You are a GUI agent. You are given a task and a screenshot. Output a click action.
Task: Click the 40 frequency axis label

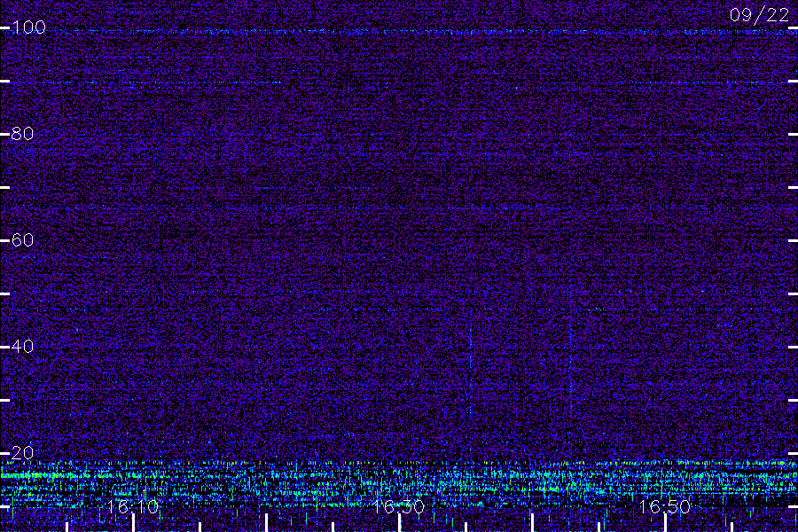22,347
